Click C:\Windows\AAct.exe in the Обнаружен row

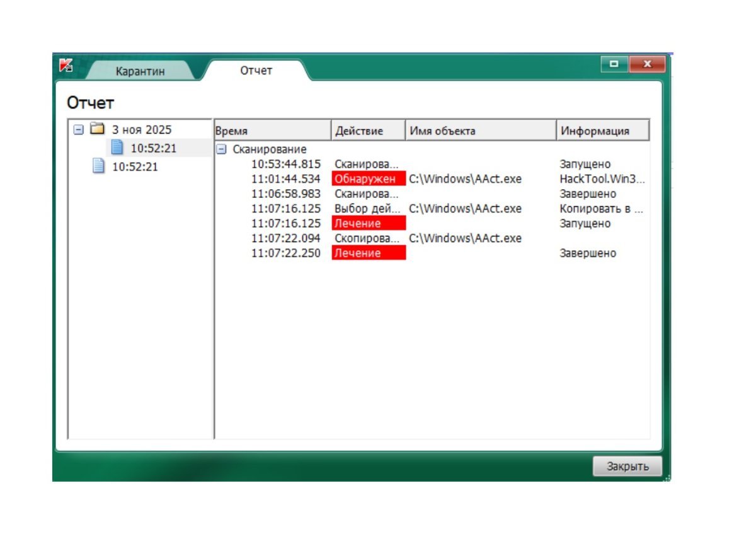pyautogui.click(x=466, y=179)
